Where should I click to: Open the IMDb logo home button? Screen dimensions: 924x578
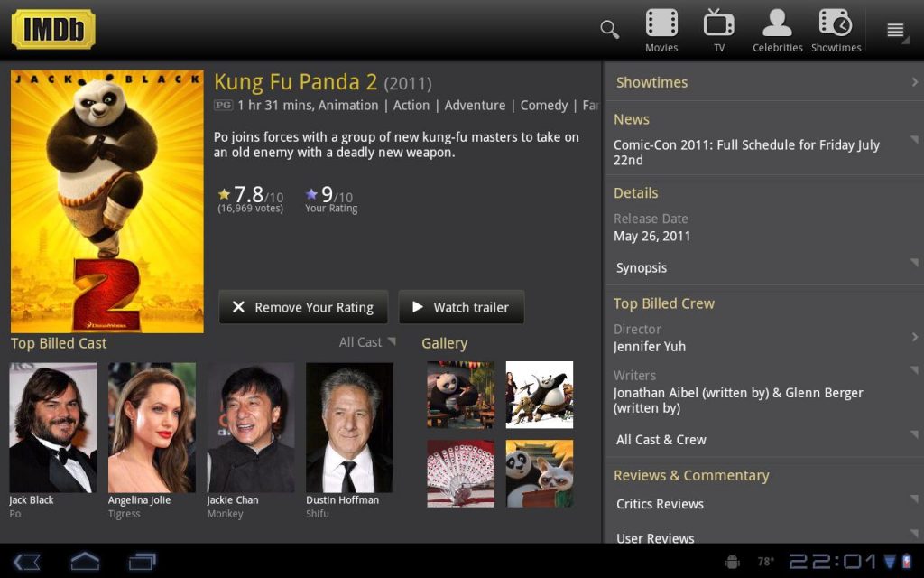[x=53, y=29]
